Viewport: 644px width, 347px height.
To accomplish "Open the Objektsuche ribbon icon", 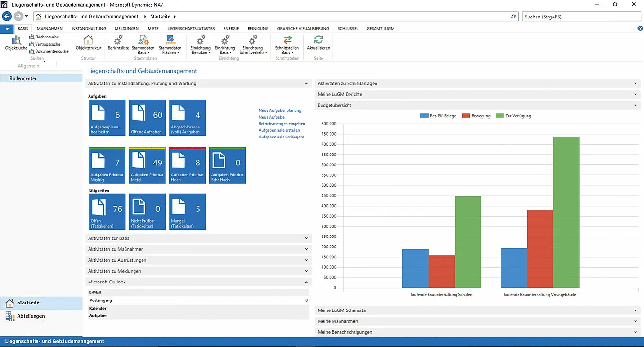I will [x=16, y=41].
